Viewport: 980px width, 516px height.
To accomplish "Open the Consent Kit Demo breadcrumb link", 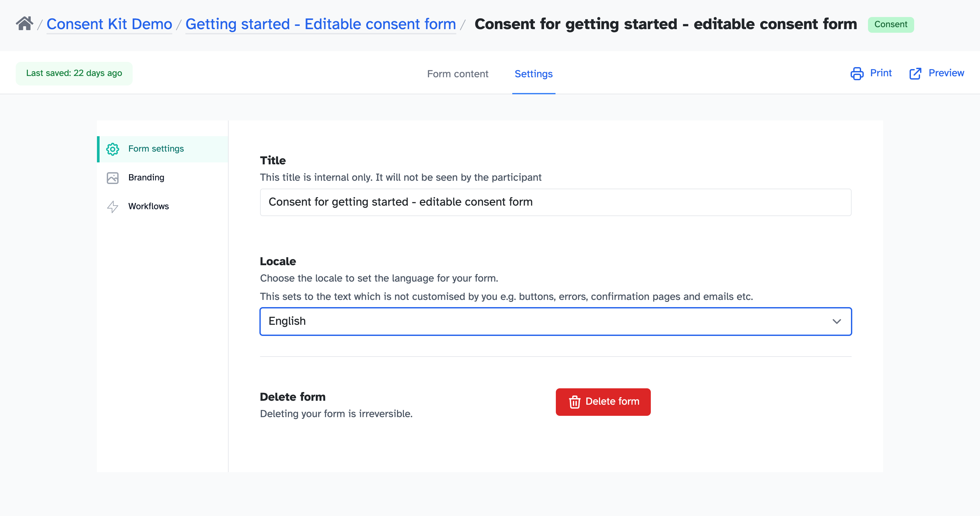I will point(109,24).
